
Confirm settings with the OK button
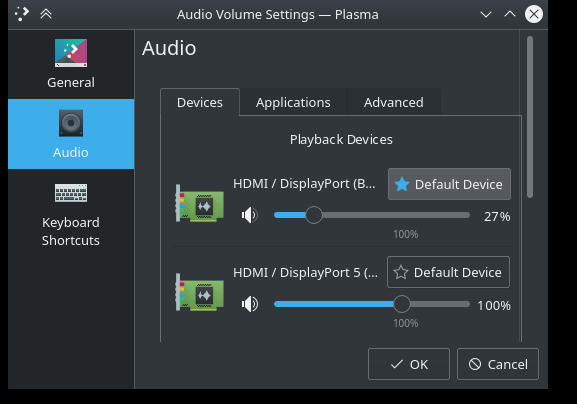[x=408, y=364]
